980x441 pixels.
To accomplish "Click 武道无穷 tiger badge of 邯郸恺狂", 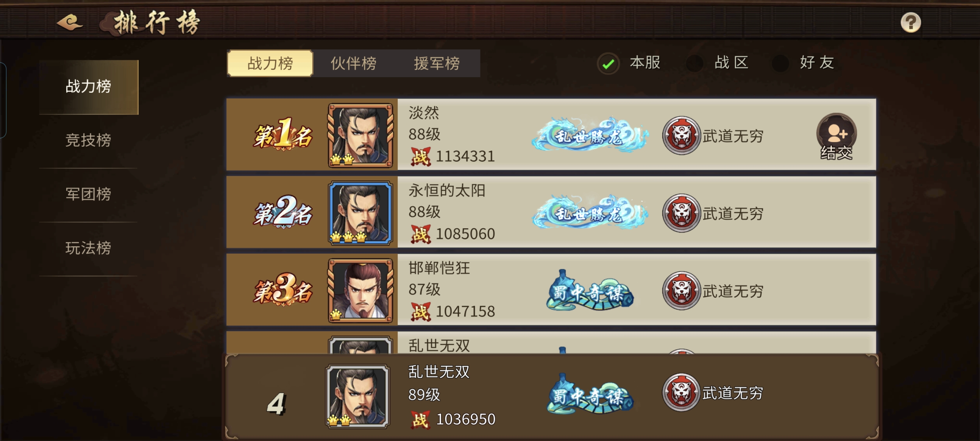I will (x=681, y=290).
